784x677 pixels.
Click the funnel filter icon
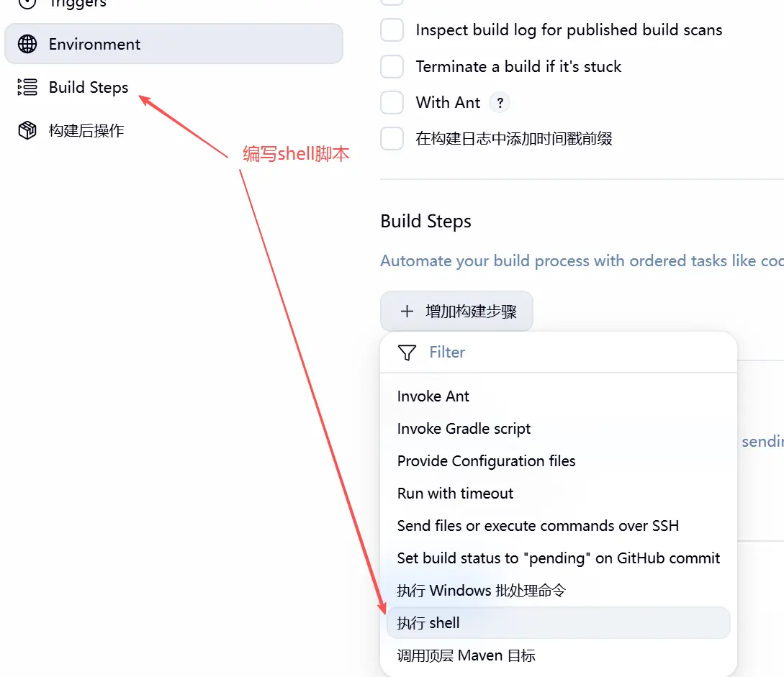407,353
